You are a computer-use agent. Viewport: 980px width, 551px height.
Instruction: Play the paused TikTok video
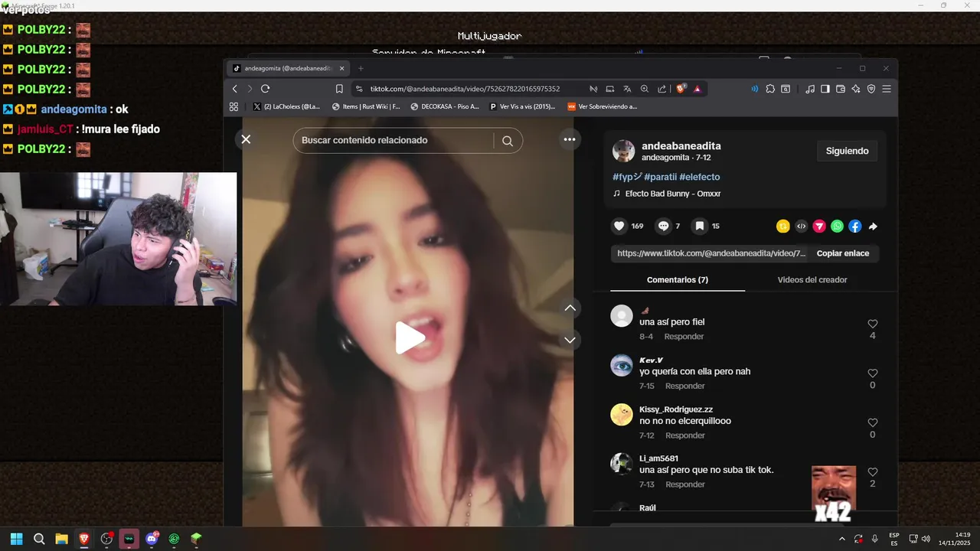coord(410,338)
